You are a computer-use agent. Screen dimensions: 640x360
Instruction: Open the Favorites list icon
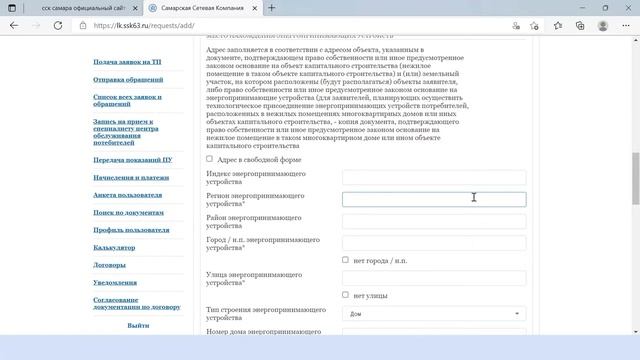pyautogui.click(x=558, y=26)
